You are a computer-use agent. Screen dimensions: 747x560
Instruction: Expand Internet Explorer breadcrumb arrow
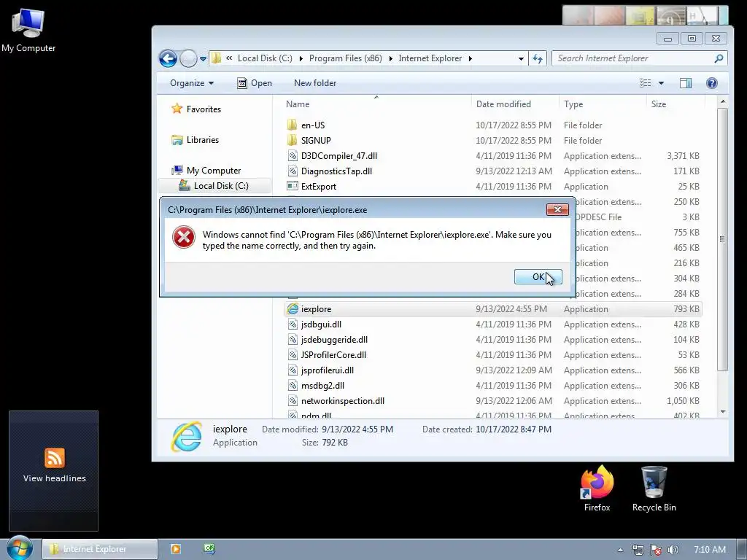[471, 58]
